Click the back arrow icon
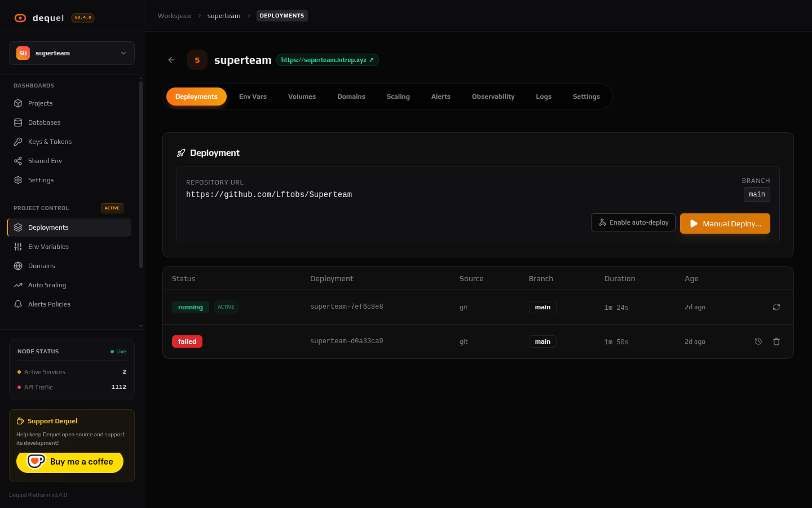 point(171,60)
